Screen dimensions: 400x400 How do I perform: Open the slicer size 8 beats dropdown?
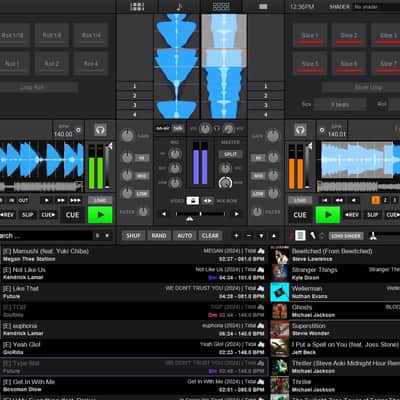pyautogui.click(x=340, y=104)
